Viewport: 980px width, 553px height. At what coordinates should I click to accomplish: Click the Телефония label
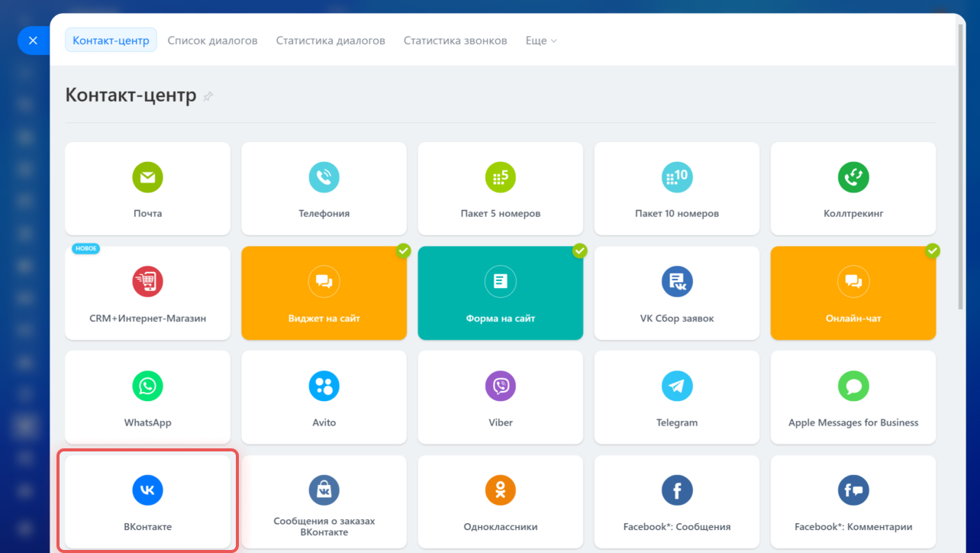[324, 214]
